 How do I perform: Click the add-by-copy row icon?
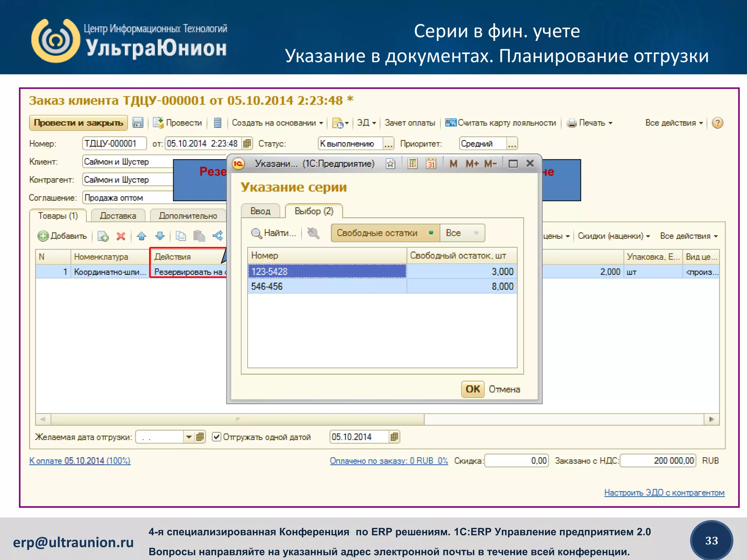103,236
